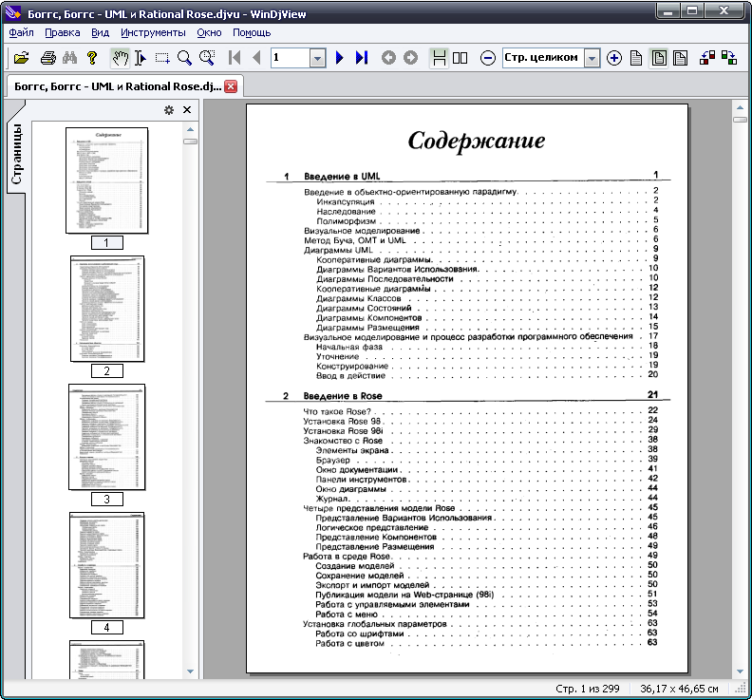This screenshot has height=700, width=752.
Task: Click the Страницы sidebar tab
Action: [16, 154]
